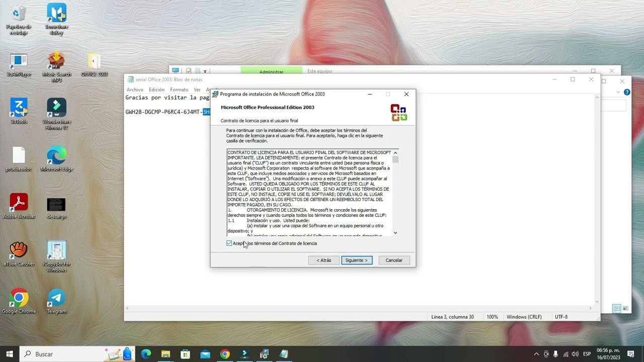Select the Administrar tab in Explorer

click(271, 71)
